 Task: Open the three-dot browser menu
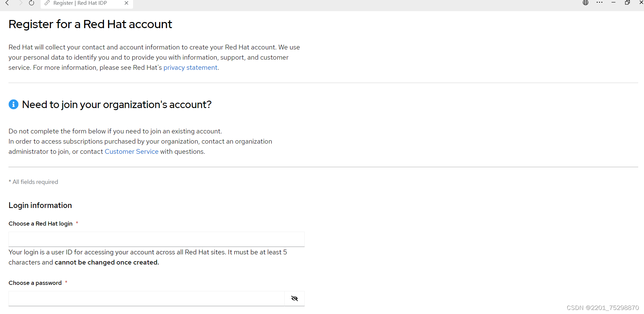(x=599, y=2)
